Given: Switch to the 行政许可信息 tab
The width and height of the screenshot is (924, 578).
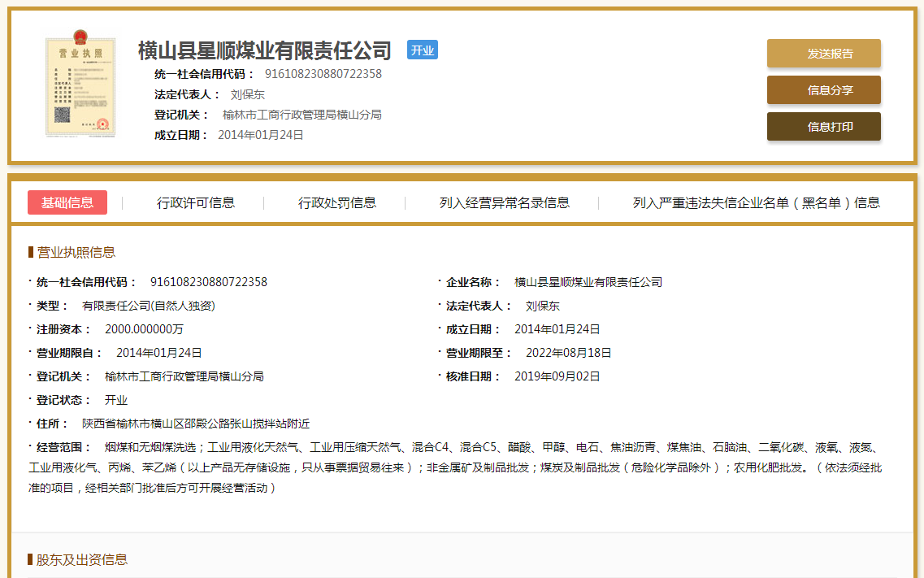Looking at the screenshot, I should click(196, 202).
